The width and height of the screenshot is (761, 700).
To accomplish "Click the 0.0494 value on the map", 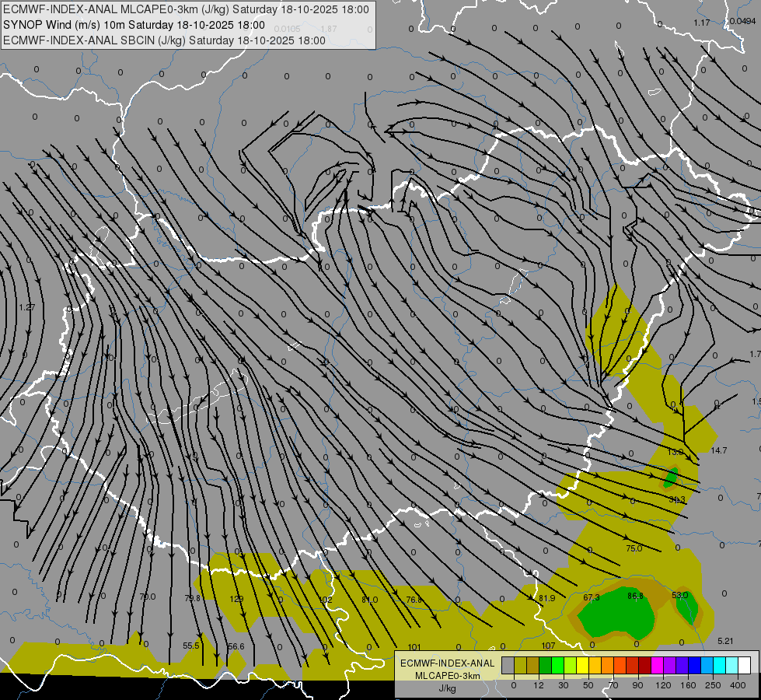I will [x=742, y=21].
